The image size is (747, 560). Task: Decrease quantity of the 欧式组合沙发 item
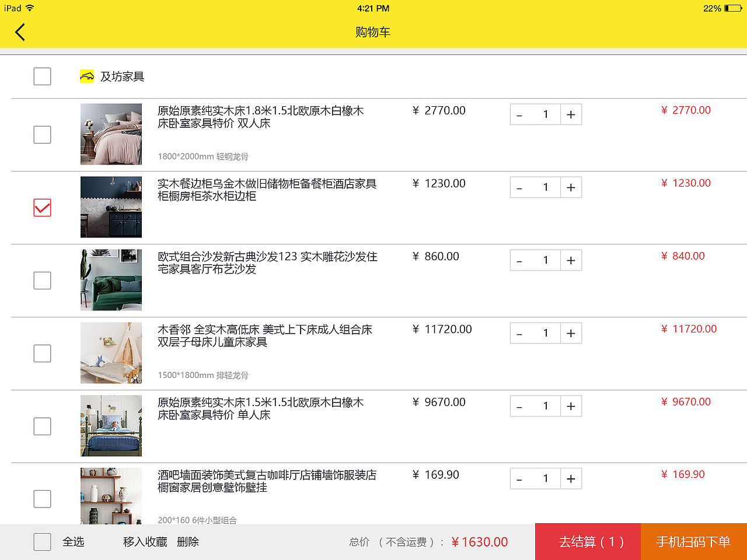[520, 260]
